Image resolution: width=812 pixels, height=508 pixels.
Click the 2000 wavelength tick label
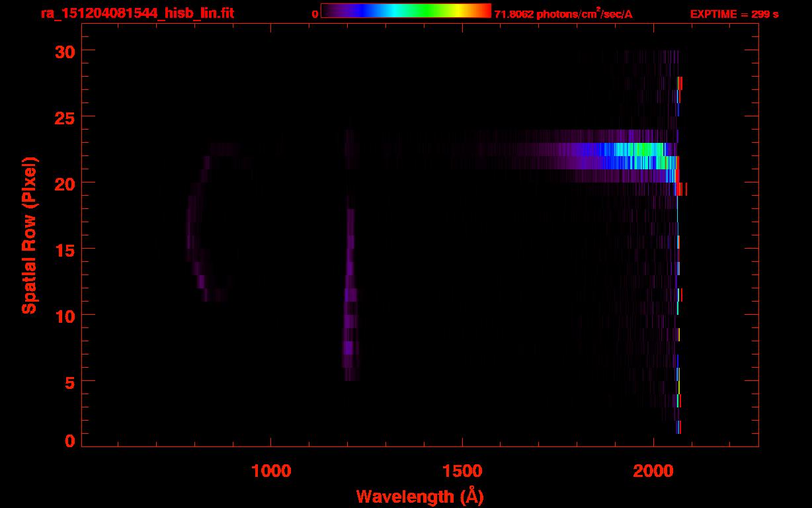pyautogui.click(x=653, y=471)
